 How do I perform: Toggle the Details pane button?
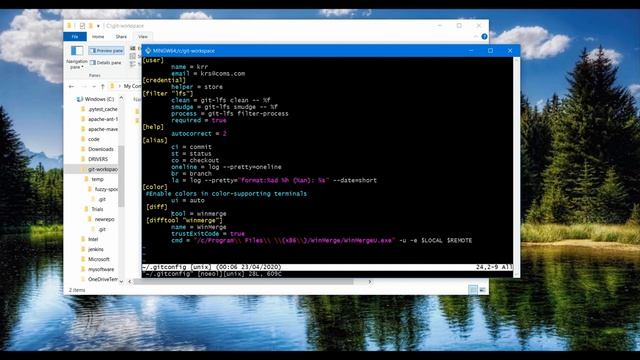click(106, 63)
